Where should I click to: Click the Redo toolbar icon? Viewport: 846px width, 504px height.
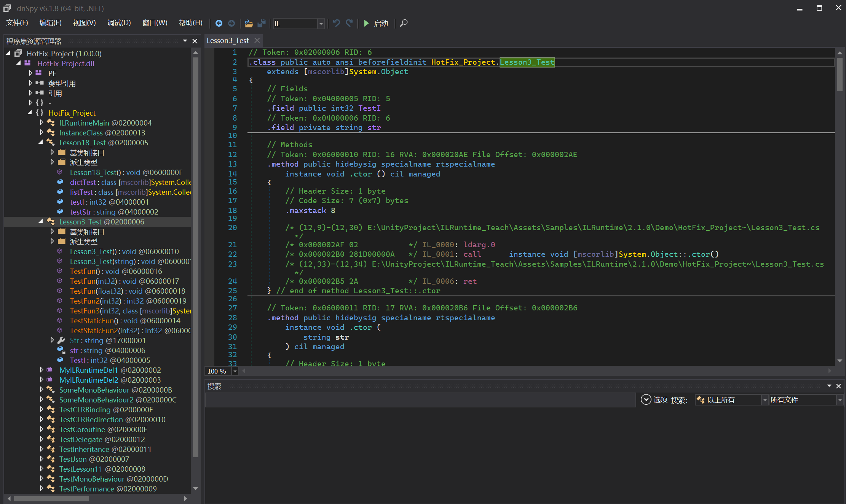(x=349, y=23)
